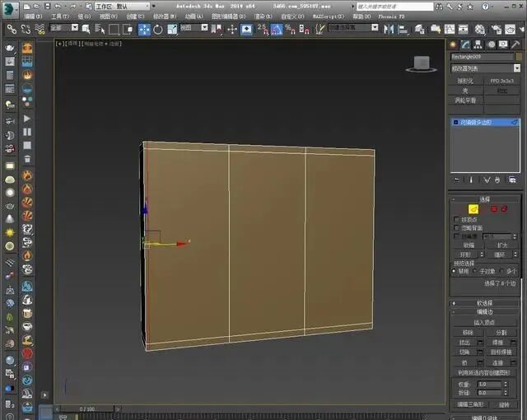Open the Phoenix FD menu

[x=391, y=16]
